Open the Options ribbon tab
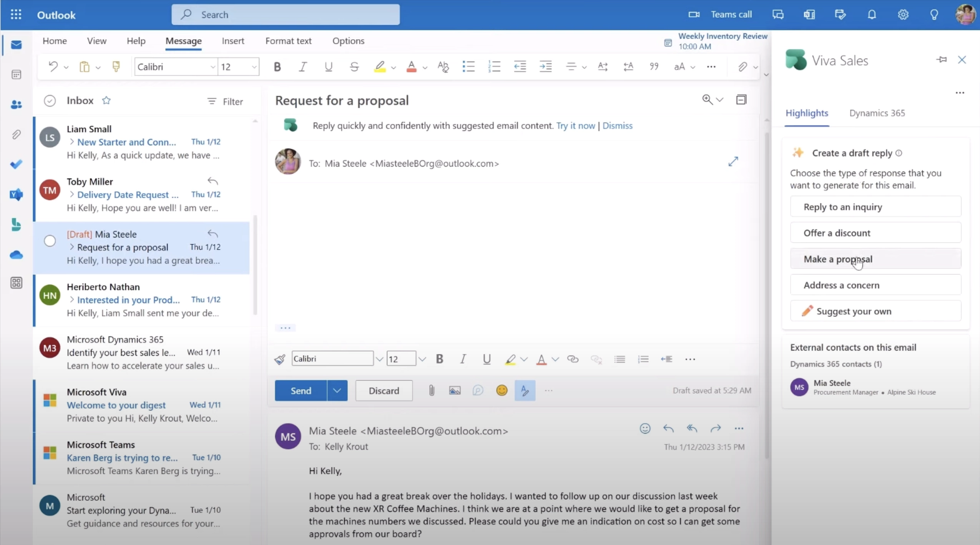Image resolution: width=980 pixels, height=545 pixels. pyautogui.click(x=348, y=41)
